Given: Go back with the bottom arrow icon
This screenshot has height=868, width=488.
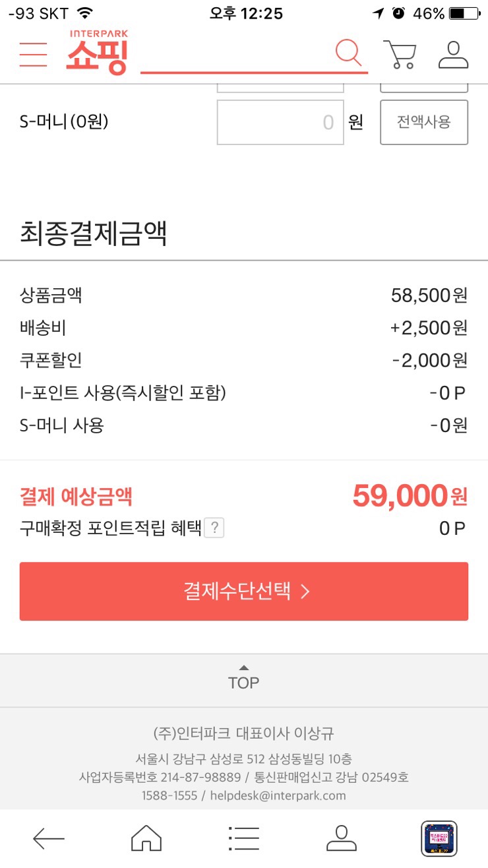Looking at the screenshot, I should [x=49, y=838].
